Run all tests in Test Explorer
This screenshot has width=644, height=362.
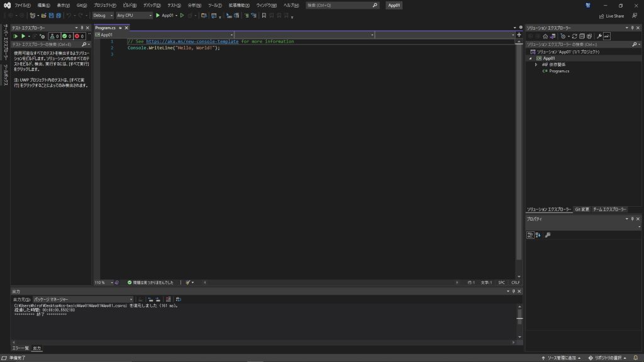tap(16, 36)
